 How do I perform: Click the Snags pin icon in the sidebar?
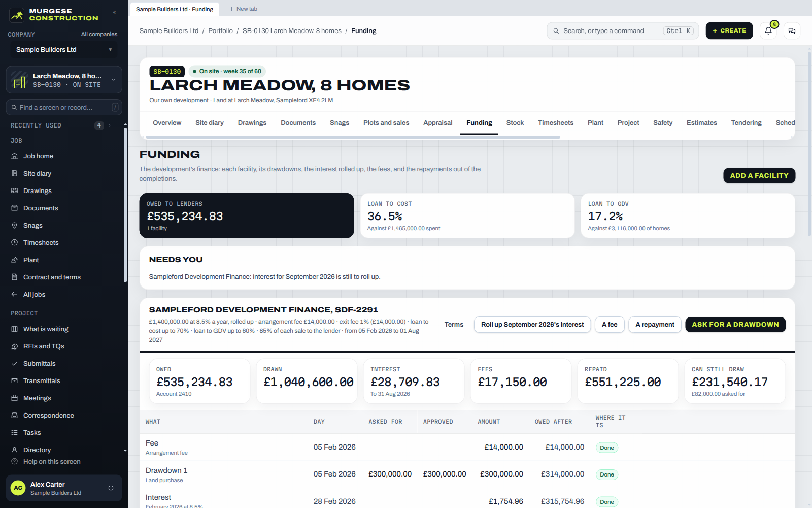click(x=14, y=226)
